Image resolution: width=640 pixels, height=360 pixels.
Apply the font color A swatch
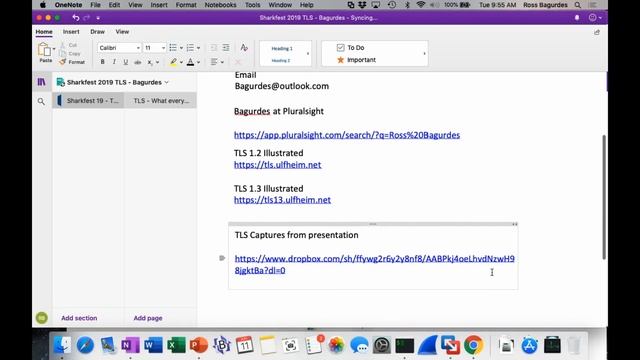[190, 62]
